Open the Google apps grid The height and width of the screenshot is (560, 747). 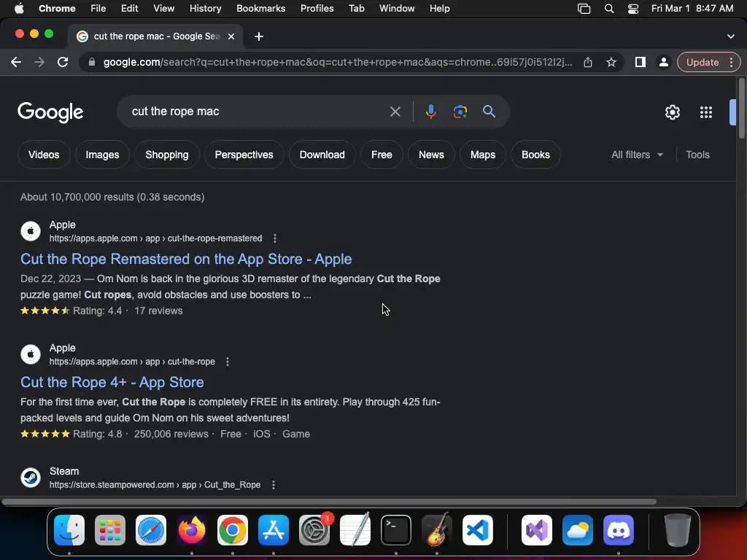point(705,112)
